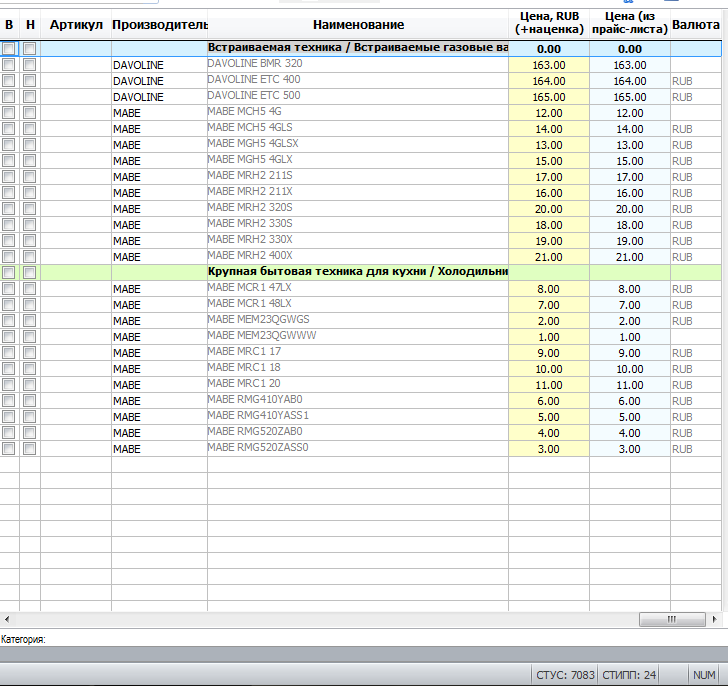Screen dimensions: 728x686
Task: Click the 163.00 markup price cell
Action: (549, 65)
